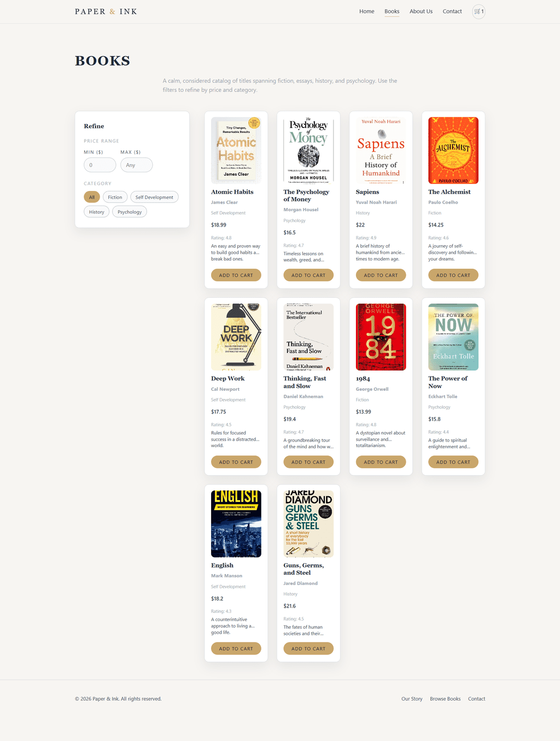Viewport: 560px width, 741px height.
Task: Select the Deep Work cover thumbnail
Action: [236, 337]
